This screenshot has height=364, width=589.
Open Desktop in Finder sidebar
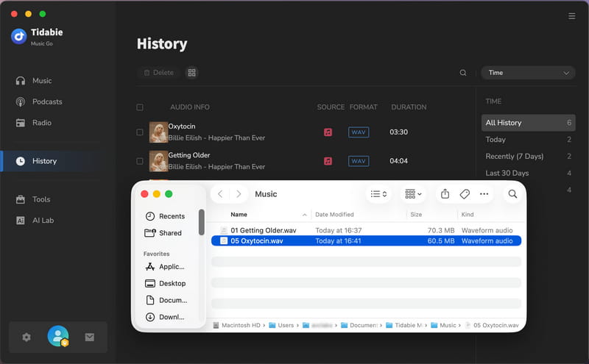coord(165,283)
